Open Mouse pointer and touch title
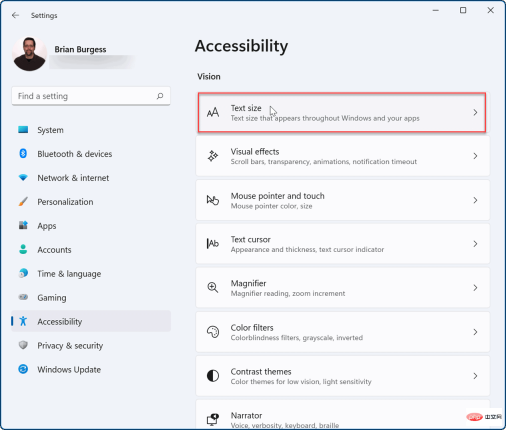This screenshot has height=430, width=506. click(277, 196)
